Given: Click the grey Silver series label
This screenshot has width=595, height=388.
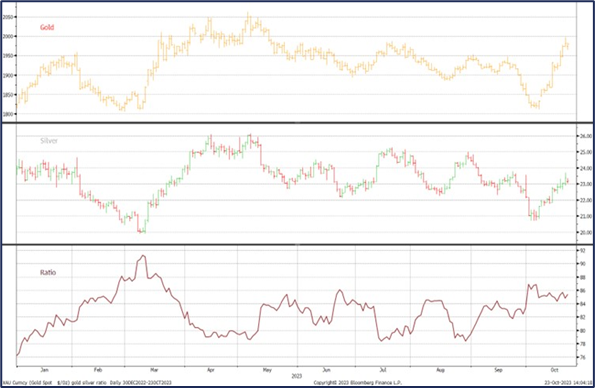Looking at the screenshot, I should coord(49,141).
